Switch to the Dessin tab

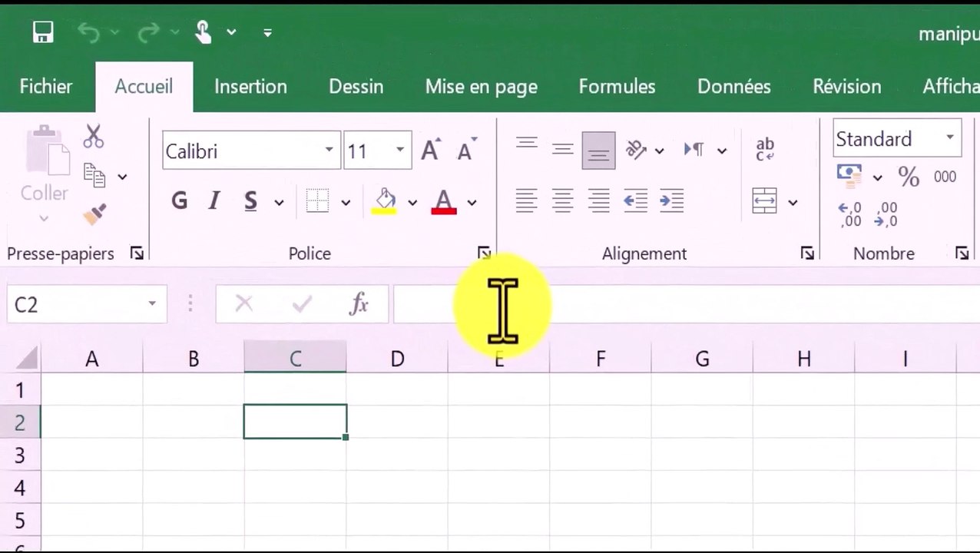point(356,87)
